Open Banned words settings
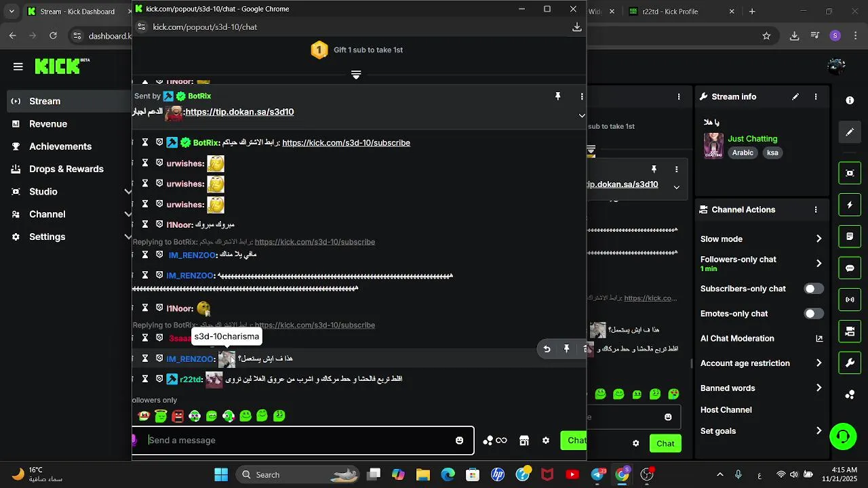Viewport: 868px width, 488px height. coord(761,388)
